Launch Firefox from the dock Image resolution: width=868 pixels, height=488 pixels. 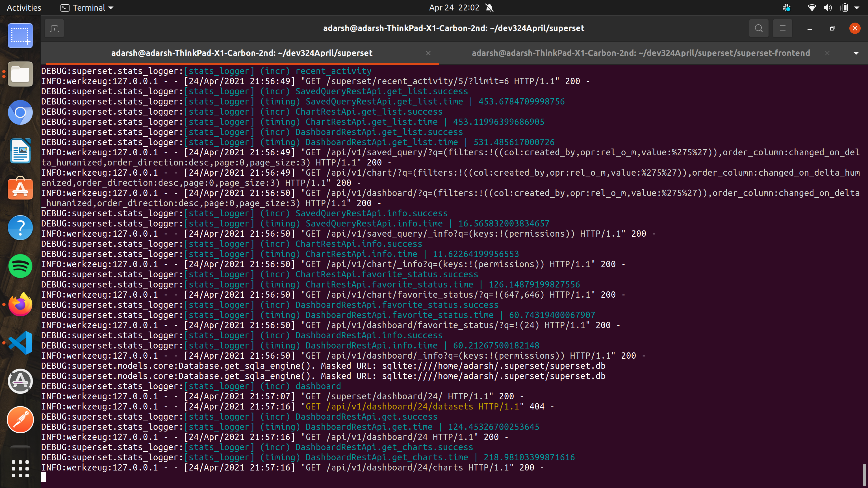(x=20, y=304)
